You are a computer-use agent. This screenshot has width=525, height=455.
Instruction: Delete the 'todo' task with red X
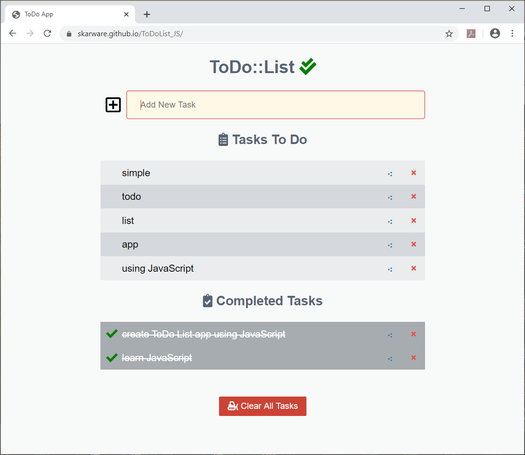coord(414,197)
